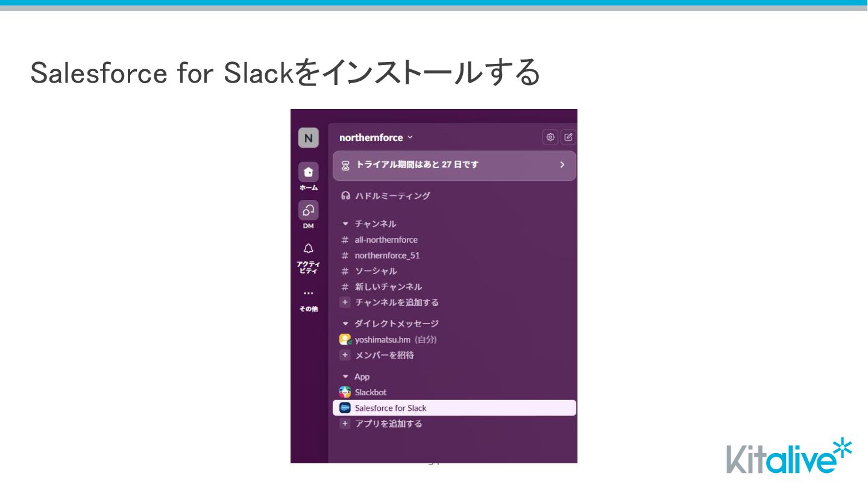Screen dimensions: 868x488
Task: Click チャンネルを追加する
Action: point(397,302)
